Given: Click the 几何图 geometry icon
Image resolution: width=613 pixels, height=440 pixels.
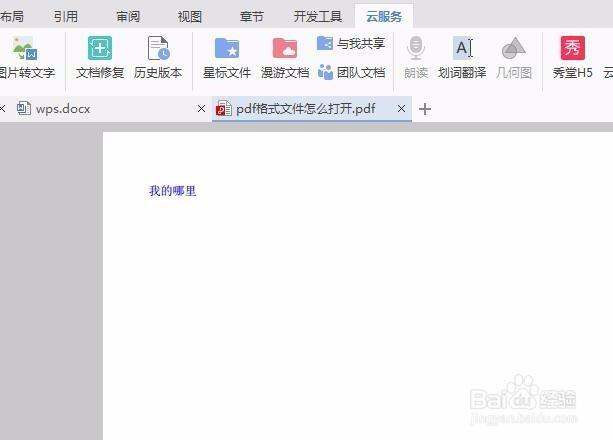Looking at the screenshot, I should click(514, 50).
